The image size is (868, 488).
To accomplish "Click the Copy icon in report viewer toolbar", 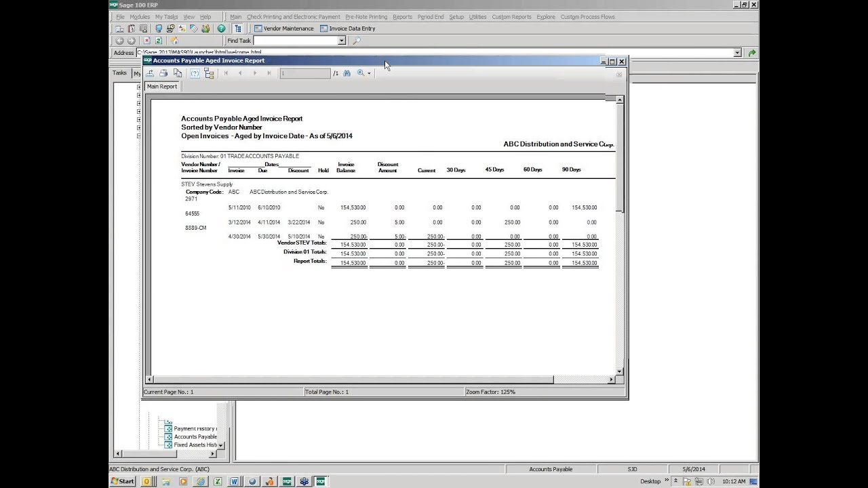I will [x=177, y=73].
